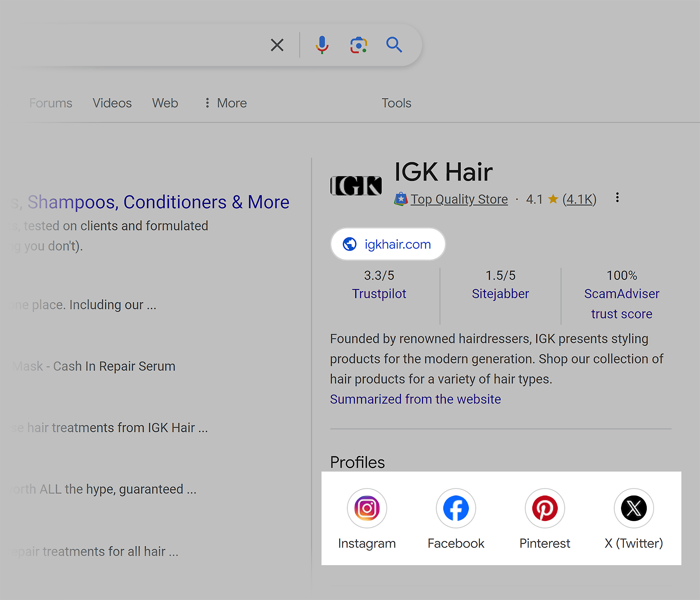Click the 'Cash In Repair Serum' sitelink text

114,366
